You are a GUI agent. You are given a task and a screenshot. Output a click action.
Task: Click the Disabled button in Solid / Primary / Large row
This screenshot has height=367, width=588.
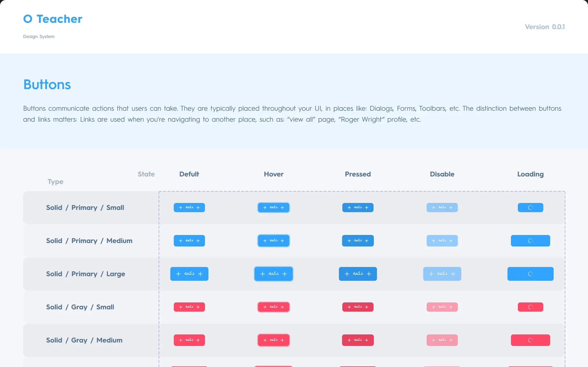pyautogui.click(x=442, y=274)
